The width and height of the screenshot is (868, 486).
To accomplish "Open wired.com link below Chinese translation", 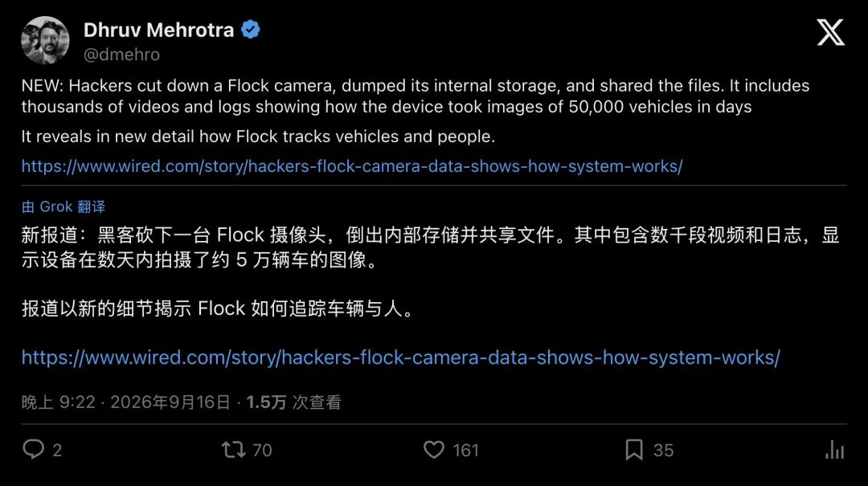I will pyautogui.click(x=401, y=357).
